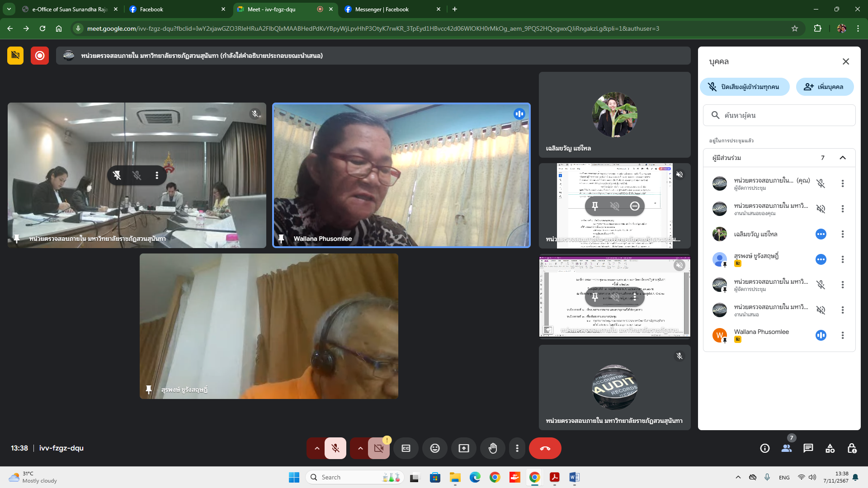This screenshot has height=488, width=868.
Task: Toggle the camera off button
Action: 379,448
